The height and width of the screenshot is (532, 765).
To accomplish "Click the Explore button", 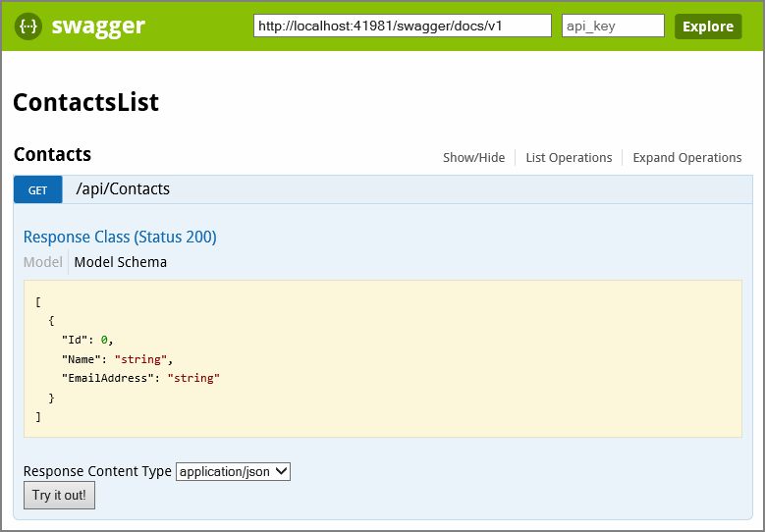I will [x=708, y=27].
